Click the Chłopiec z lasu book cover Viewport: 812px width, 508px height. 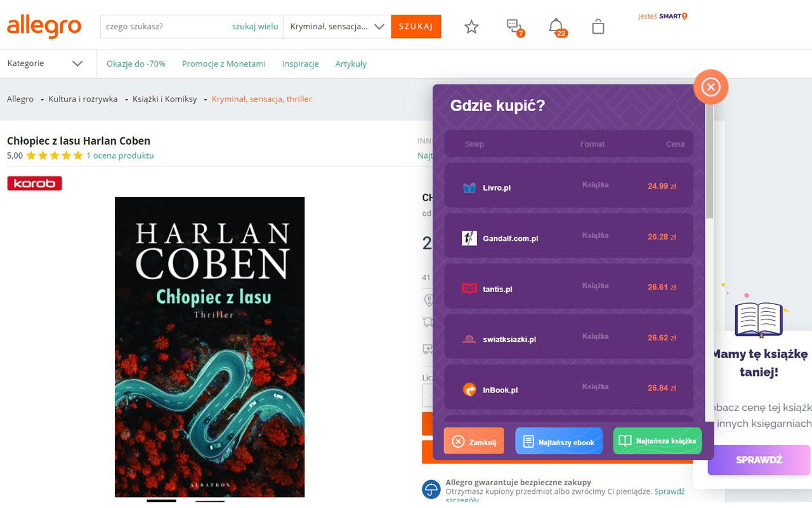coord(209,347)
